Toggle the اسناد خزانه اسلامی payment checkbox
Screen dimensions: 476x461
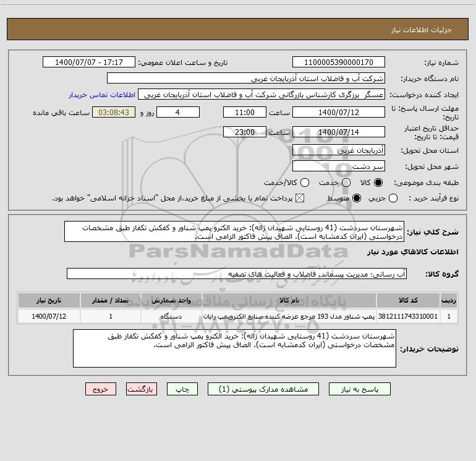tap(300, 198)
